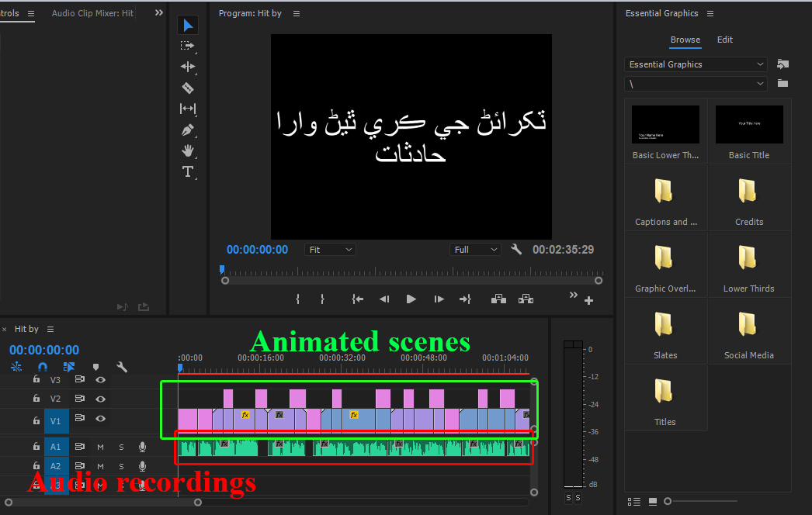Open the Captions and Subtitles folder
Image resolution: width=812 pixels, height=515 pixels.
[x=664, y=191]
